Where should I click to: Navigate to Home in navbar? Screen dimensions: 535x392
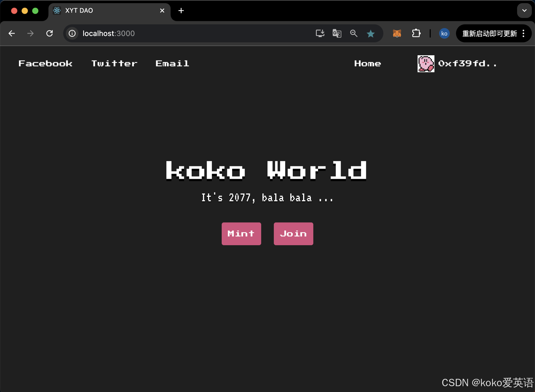coord(367,63)
